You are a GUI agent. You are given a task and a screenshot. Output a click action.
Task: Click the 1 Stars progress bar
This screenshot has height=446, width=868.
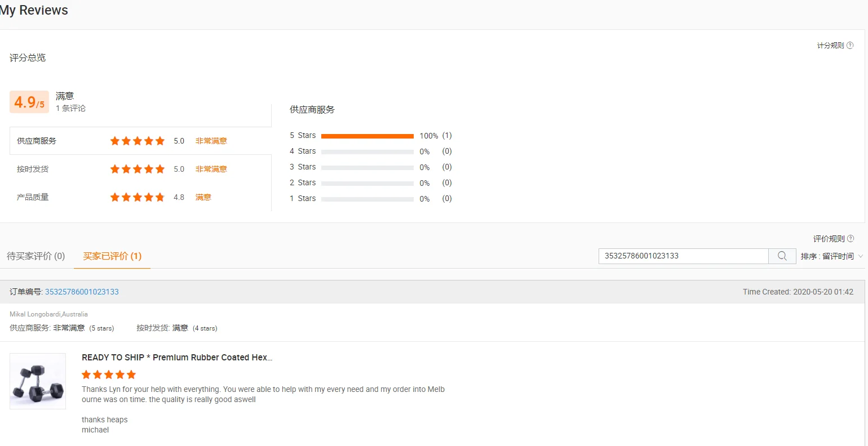point(367,199)
